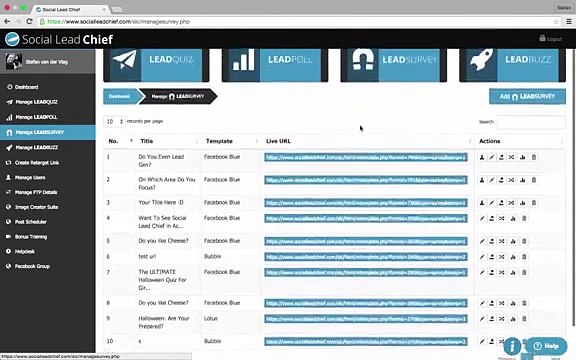Image resolution: width=576 pixels, height=360 pixels.
Task: Click the browser reload button
Action: coord(29,22)
